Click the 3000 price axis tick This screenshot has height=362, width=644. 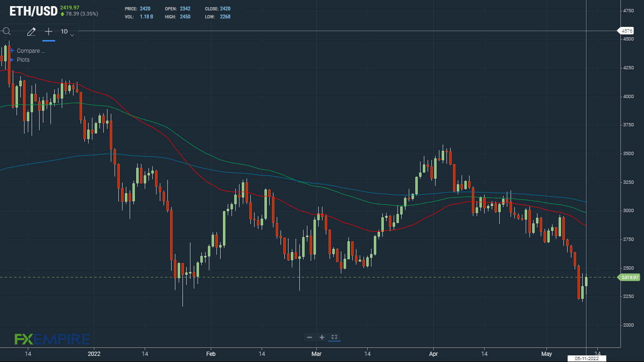coord(628,211)
